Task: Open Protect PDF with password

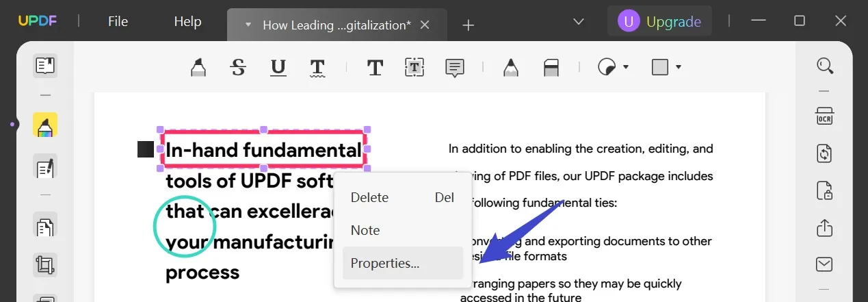Action: (825, 190)
